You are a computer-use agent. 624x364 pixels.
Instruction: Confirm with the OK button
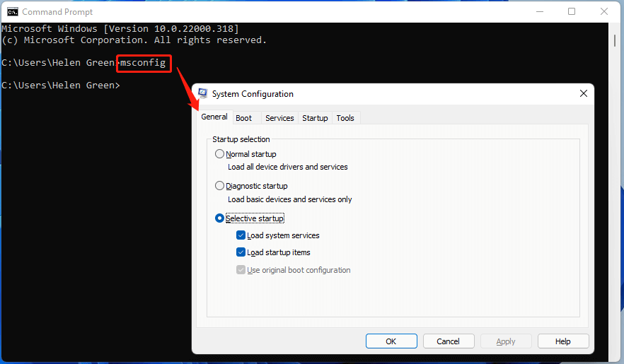point(391,341)
